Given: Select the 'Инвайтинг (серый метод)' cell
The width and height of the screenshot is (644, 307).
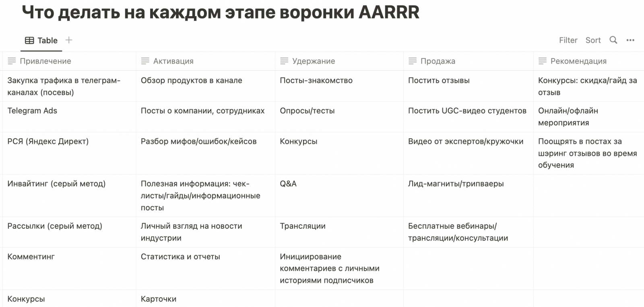Looking at the screenshot, I should [x=69, y=196].
